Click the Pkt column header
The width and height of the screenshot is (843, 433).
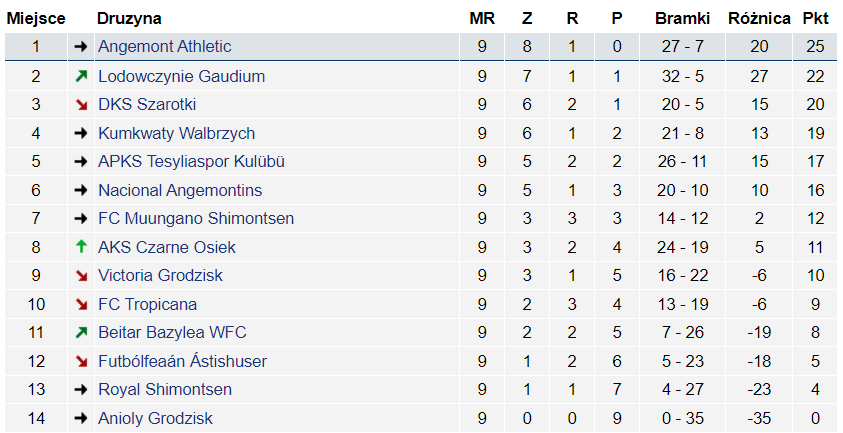(816, 18)
